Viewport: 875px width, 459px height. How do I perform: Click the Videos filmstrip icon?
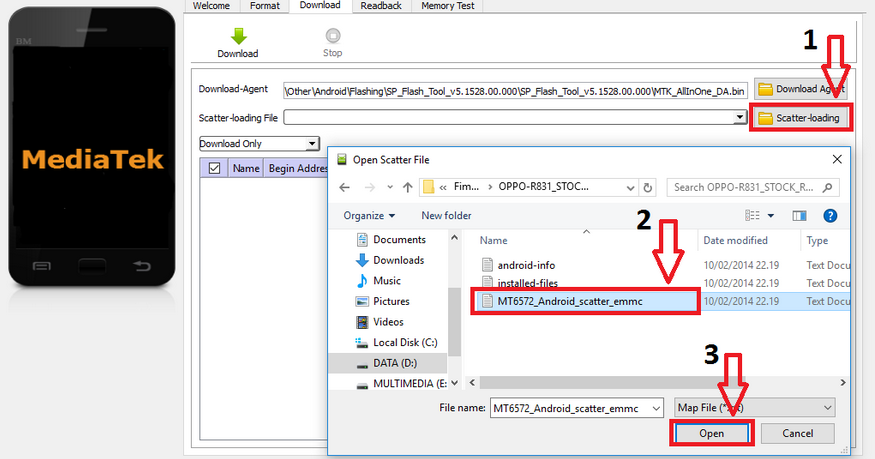[x=362, y=322]
